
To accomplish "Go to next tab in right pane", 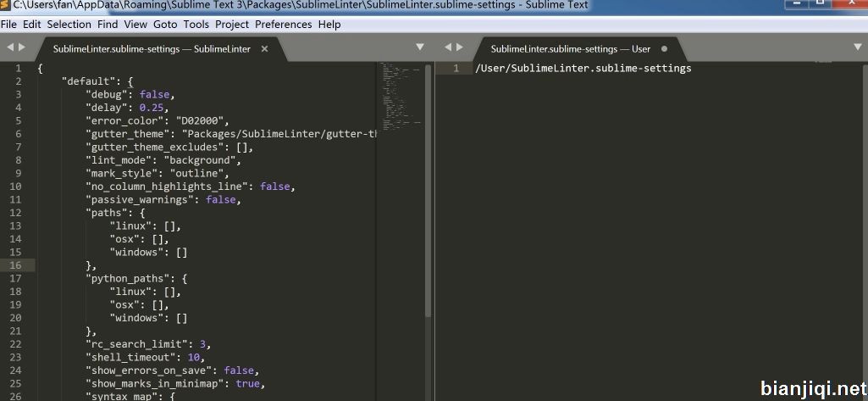I will pyautogui.click(x=461, y=47).
